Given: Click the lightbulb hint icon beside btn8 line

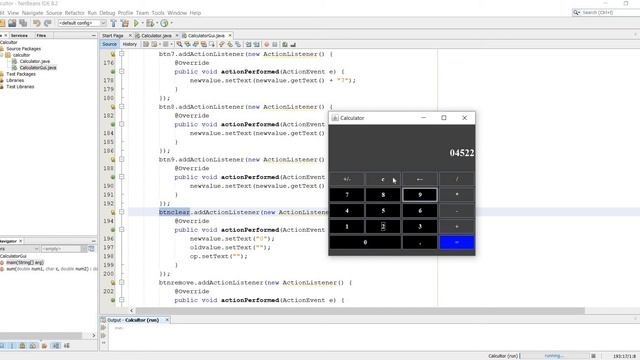Looking at the screenshot, I should tap(113, 107).
